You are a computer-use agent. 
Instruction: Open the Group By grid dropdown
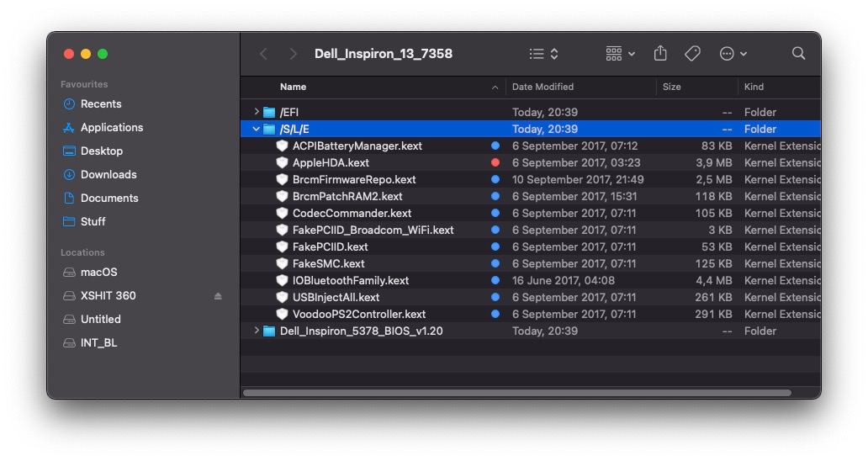tap(620, 54)
